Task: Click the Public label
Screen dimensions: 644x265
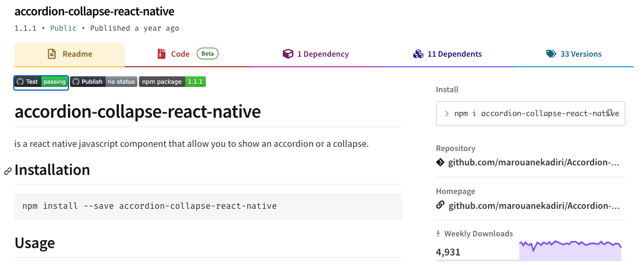Action: pos(63,28)
